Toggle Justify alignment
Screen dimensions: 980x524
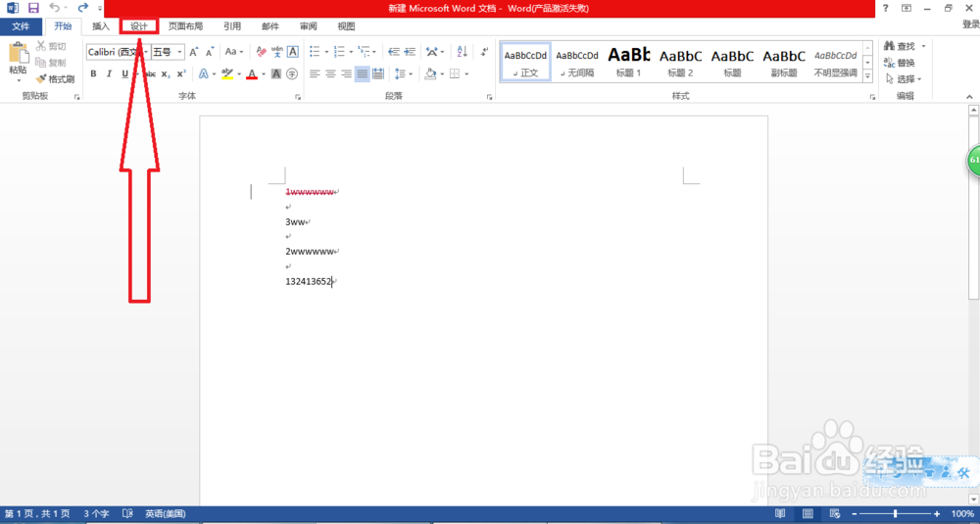coord(362,73)
